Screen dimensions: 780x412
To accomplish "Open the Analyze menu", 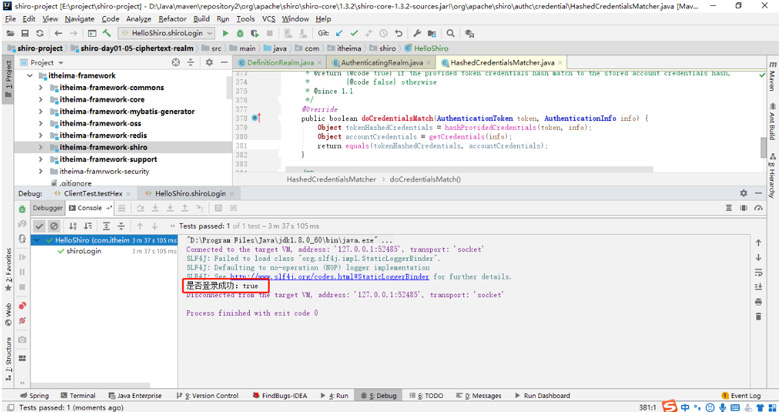I will pyautogui.click(x=138, y=19).
